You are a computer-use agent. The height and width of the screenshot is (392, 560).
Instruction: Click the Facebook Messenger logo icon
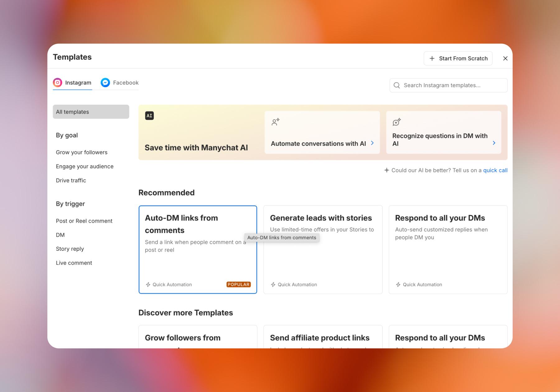tap(105, 82)
